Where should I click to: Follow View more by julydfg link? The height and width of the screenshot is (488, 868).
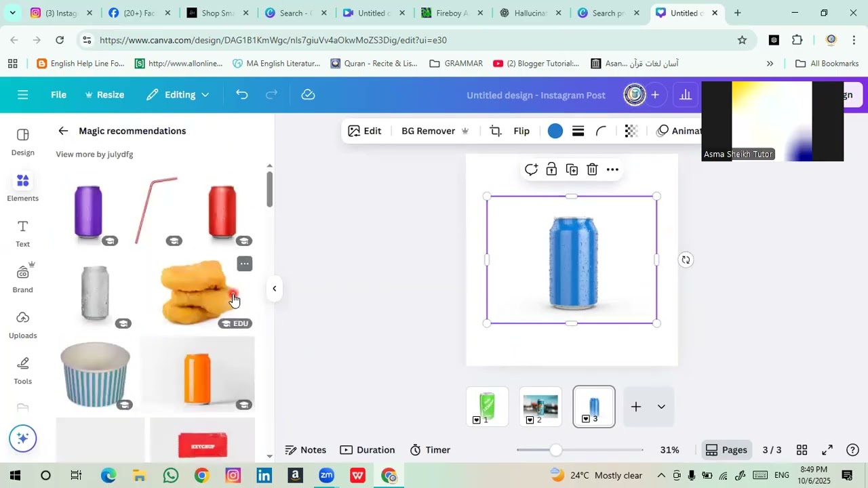pyautogui.click(x=94, y=155)
